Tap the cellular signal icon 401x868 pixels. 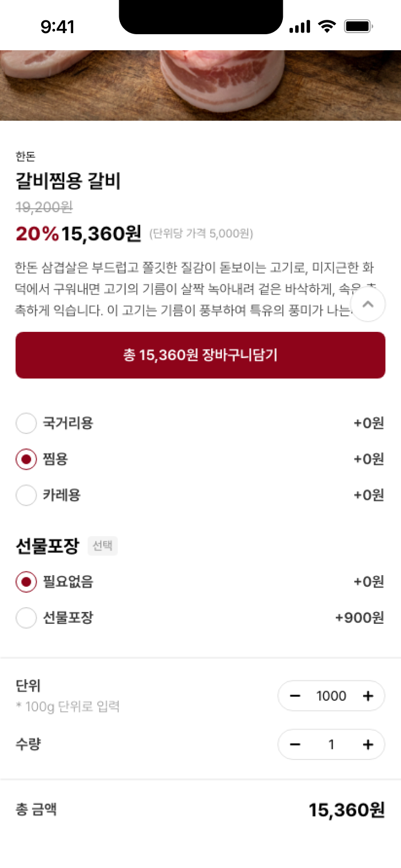[299, 27]
